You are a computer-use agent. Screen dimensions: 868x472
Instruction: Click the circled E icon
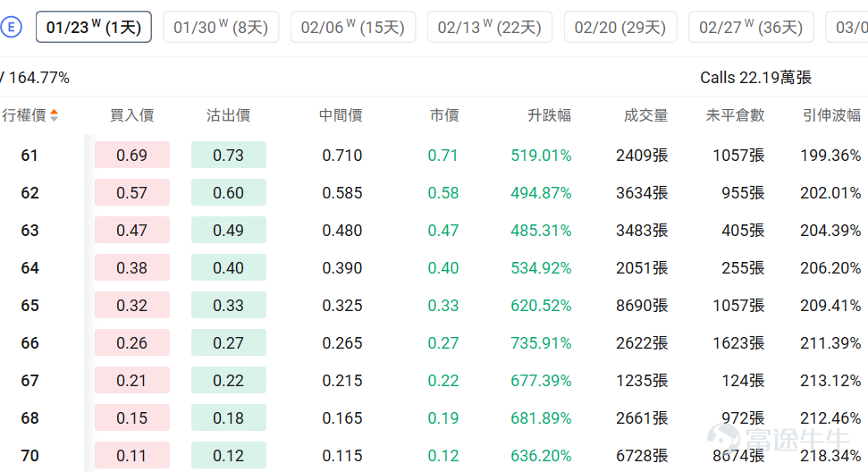click(x=11, y=27)
